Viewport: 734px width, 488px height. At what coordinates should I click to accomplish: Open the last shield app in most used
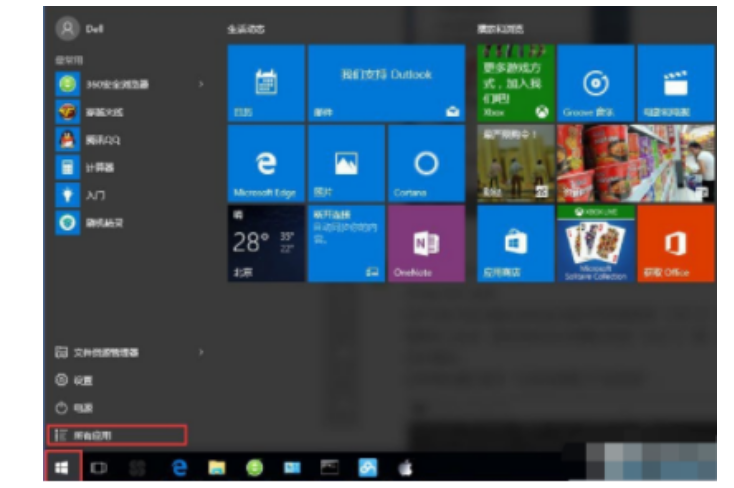pyautogui.click(x=130, y=222)
